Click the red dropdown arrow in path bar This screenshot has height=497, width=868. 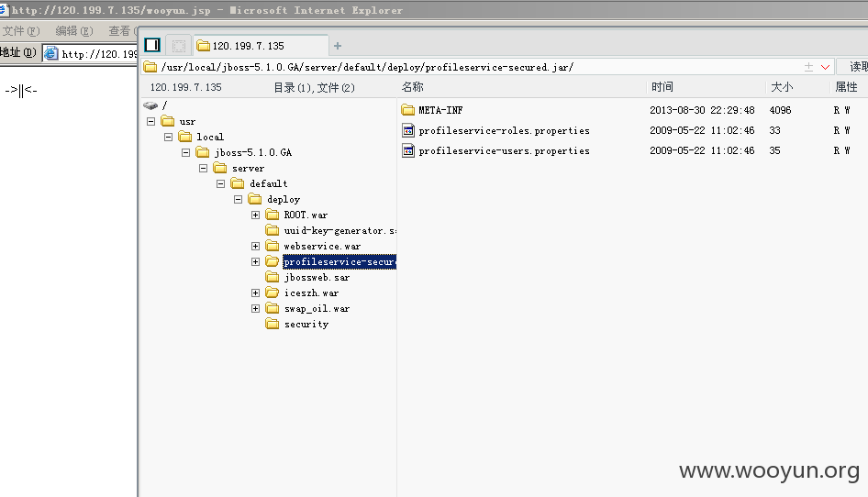pyautogui.click(x=826, y=67)
